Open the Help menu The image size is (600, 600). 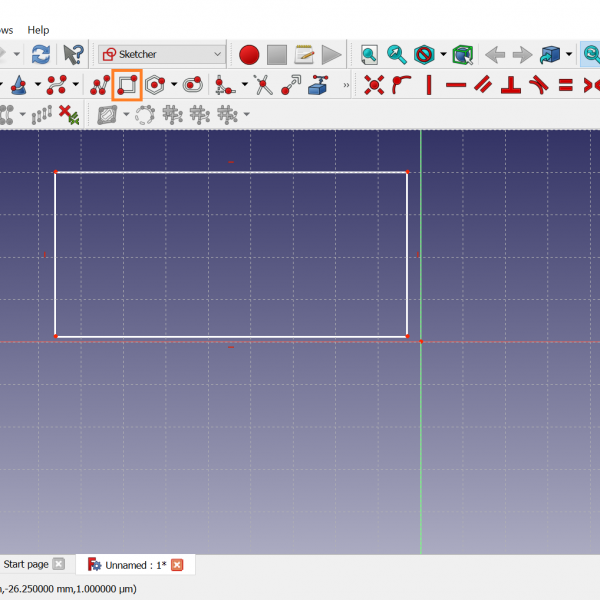(38, 30)
